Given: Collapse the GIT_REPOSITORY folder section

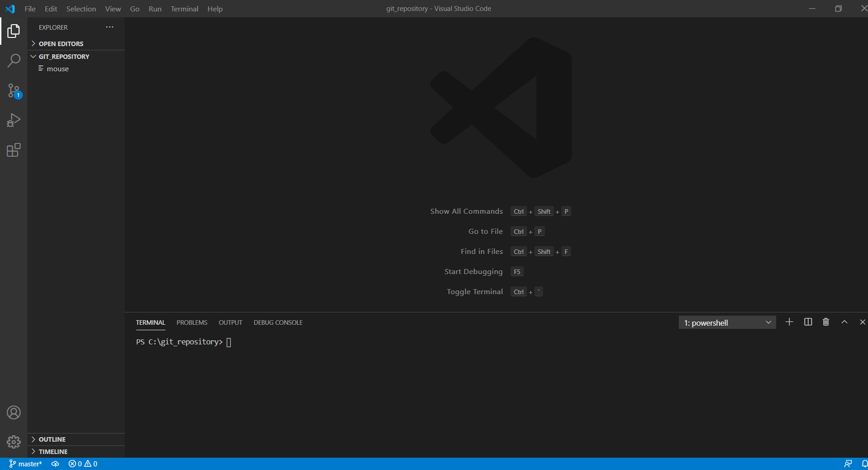Looking at the screenshot, I should click(x=76, y=57).
